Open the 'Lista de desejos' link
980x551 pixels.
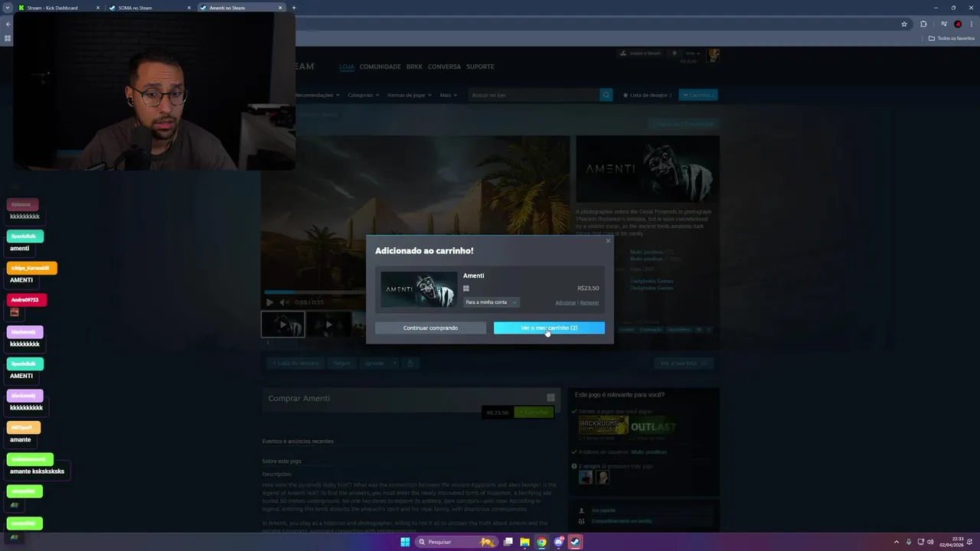tap(647, 95)
